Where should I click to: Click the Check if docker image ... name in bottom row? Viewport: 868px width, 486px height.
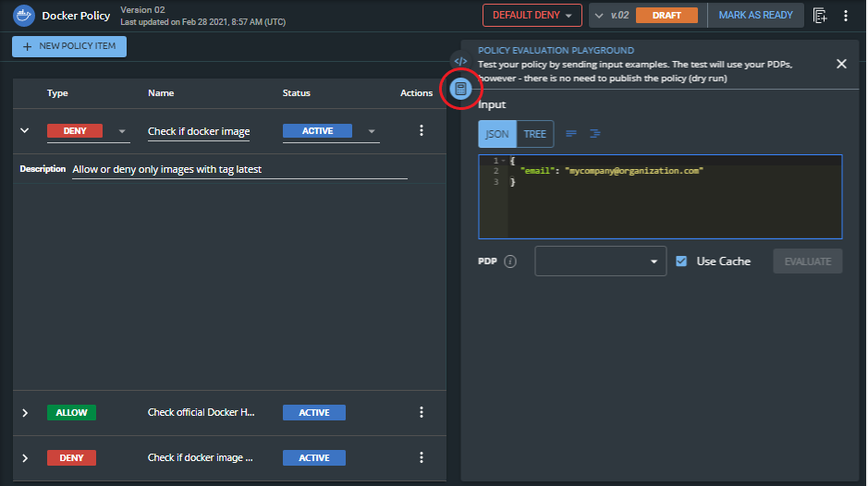[x=200, y=457]
